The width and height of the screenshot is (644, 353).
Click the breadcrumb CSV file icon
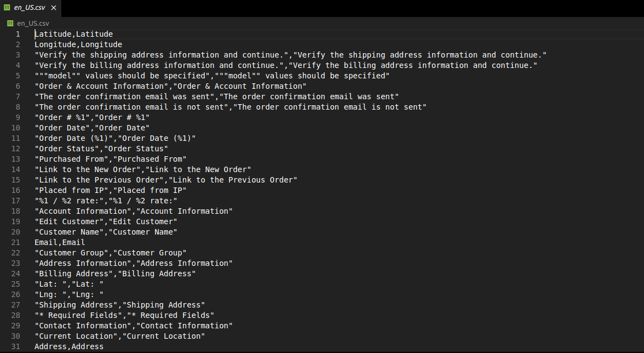[10, 24]
